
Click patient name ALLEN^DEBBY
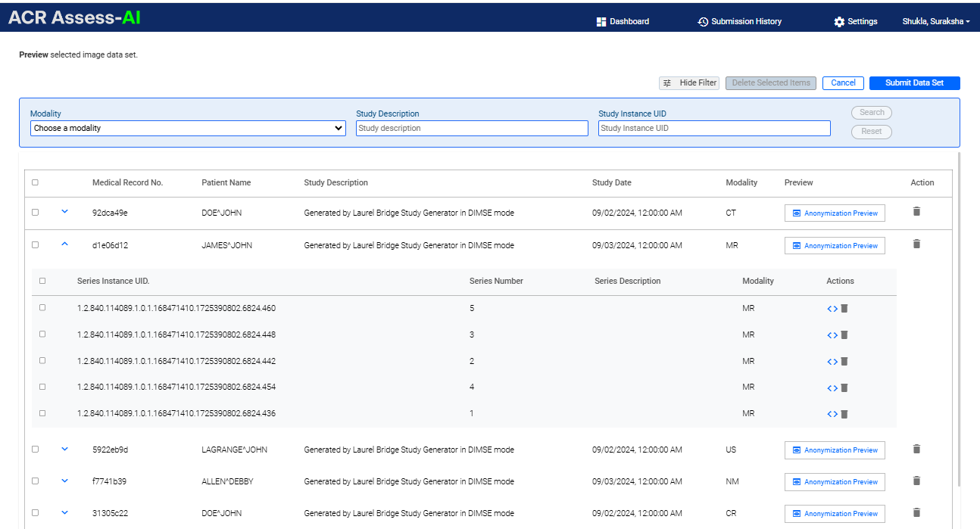[x=227, y=481]
